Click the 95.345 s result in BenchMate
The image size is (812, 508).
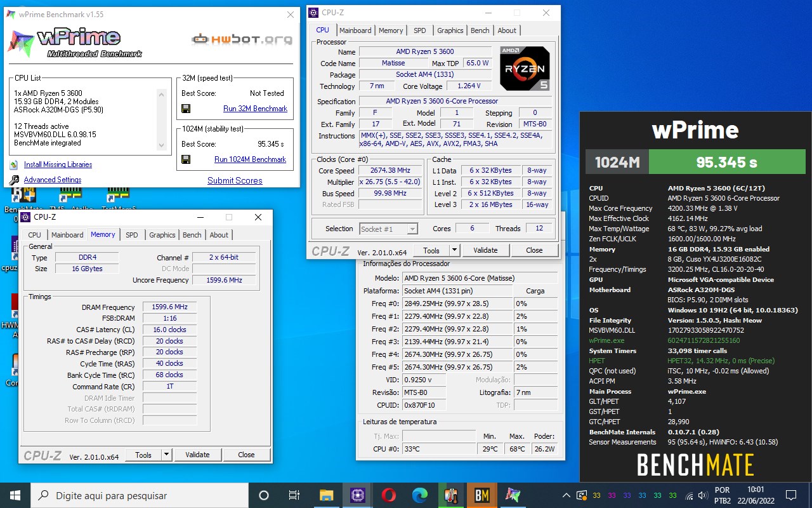727,163
